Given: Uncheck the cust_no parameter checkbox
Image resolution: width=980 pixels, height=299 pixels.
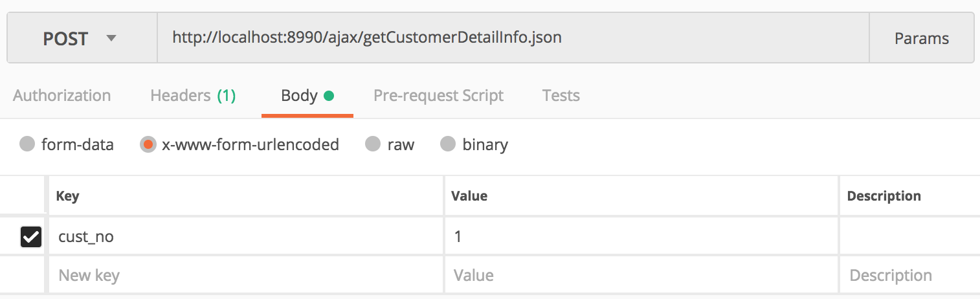Looking at the screenshot, I should [31, 237].
